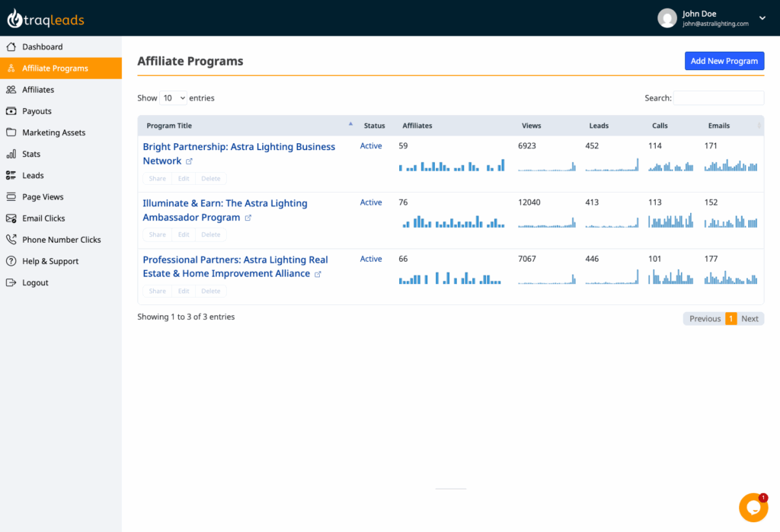Click the traqleads logo
This screenshot has height=532, width=780.
click(x=47, y=17)
